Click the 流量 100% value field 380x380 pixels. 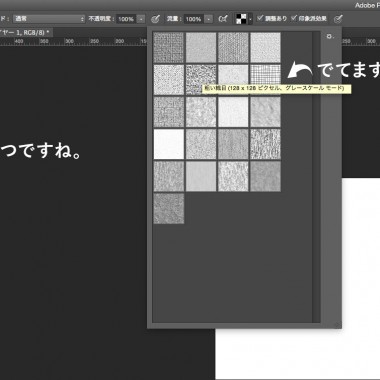click(x=193, y=19)
